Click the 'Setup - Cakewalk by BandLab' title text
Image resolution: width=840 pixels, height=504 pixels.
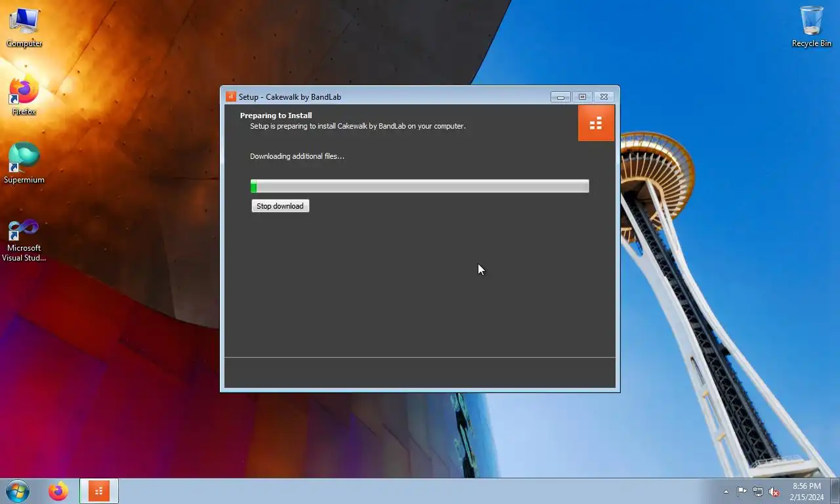click(x=290, y=97)
